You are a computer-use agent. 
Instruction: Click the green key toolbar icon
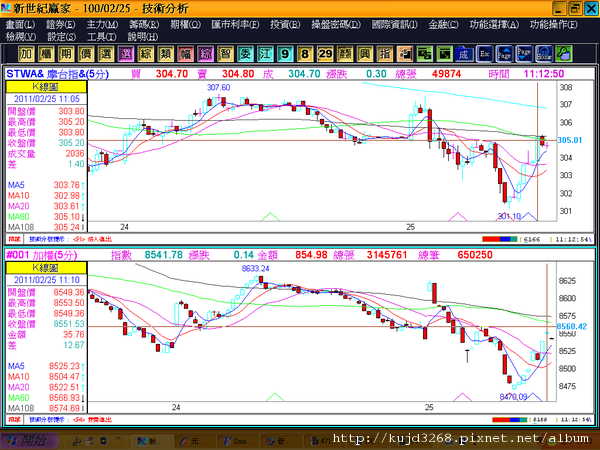(564, 54)
